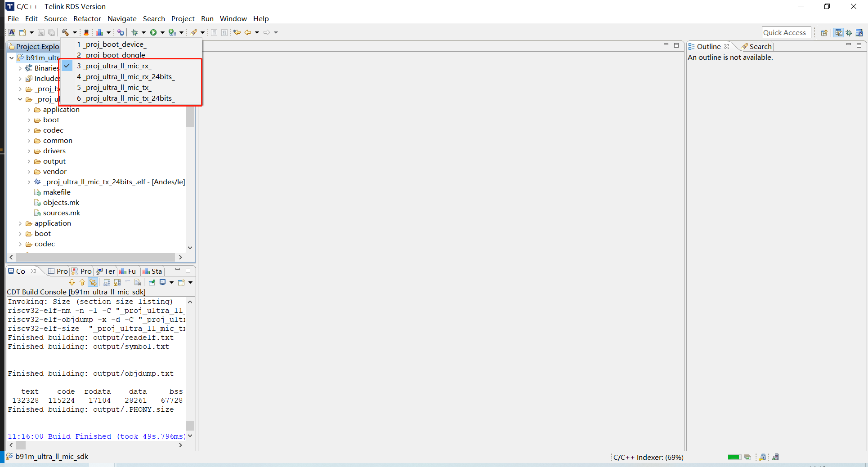Expand the vendor folder
868x467 pixels.
[x=29, y=171]
